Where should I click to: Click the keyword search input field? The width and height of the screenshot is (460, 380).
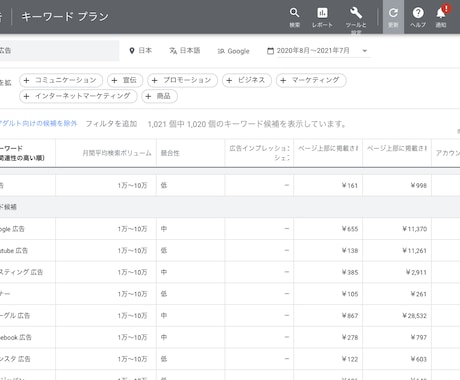pyautogui.click(x=59, y=51)
